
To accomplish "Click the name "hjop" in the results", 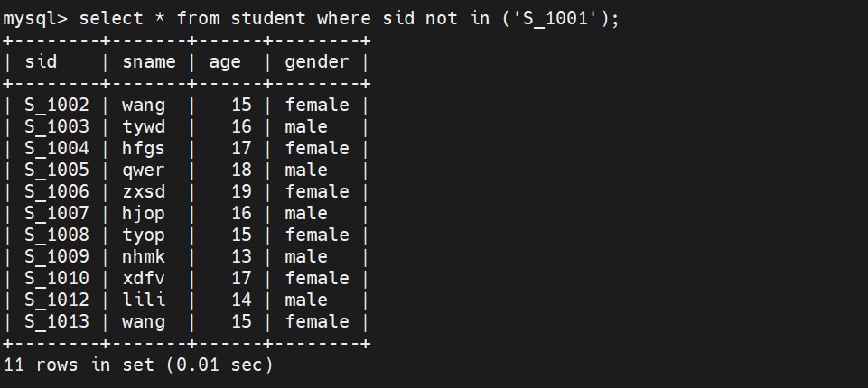I will tap(144, 214).
